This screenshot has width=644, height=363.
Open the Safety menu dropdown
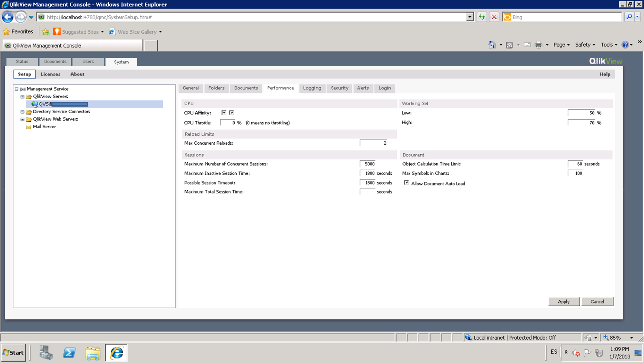pyautogui.click(x=585, y=45)
